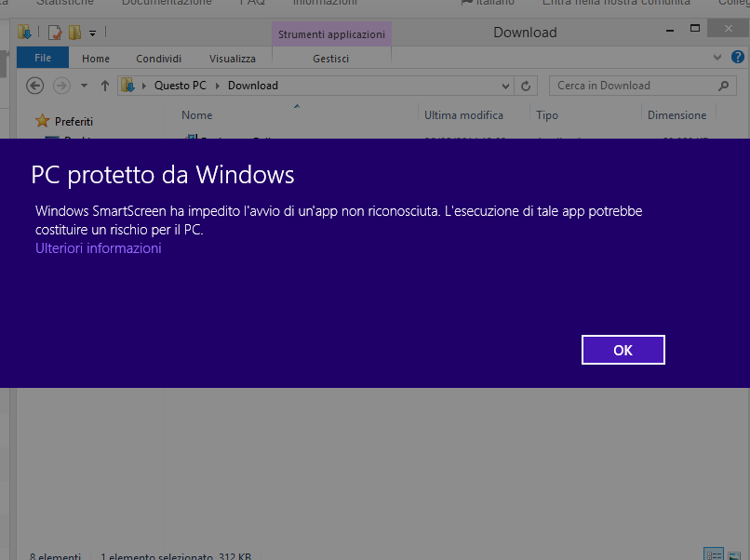The width and height of the screenshot is (750, 560).
Task: Go back with the Explorer back arrow
Action: coord(35,86)
